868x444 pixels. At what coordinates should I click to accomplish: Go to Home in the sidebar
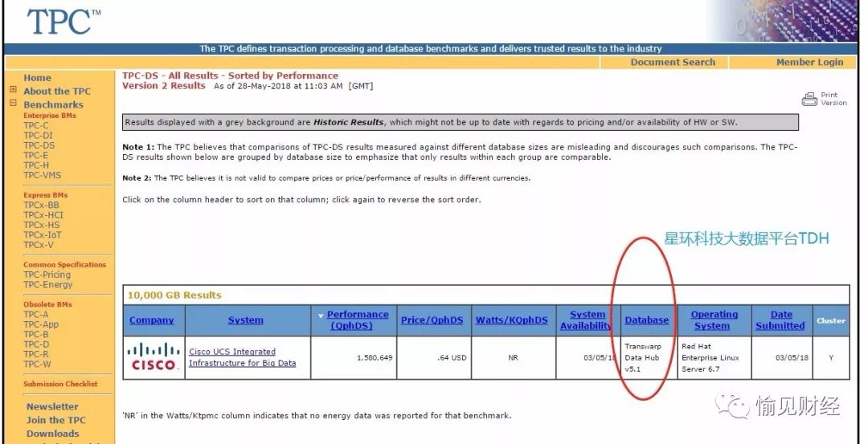pyautogui.click(x=37, y=78)
